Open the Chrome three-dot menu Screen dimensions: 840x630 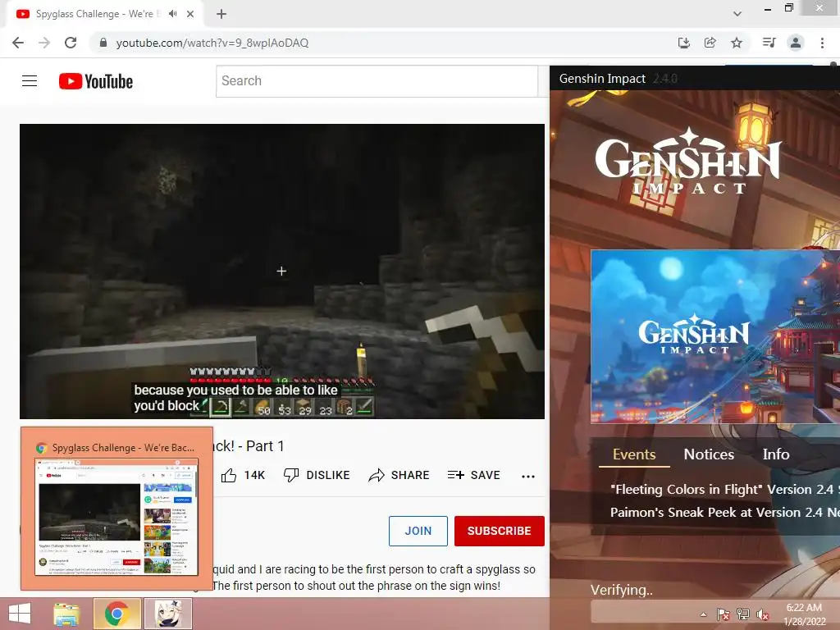[x=822, y=43]
